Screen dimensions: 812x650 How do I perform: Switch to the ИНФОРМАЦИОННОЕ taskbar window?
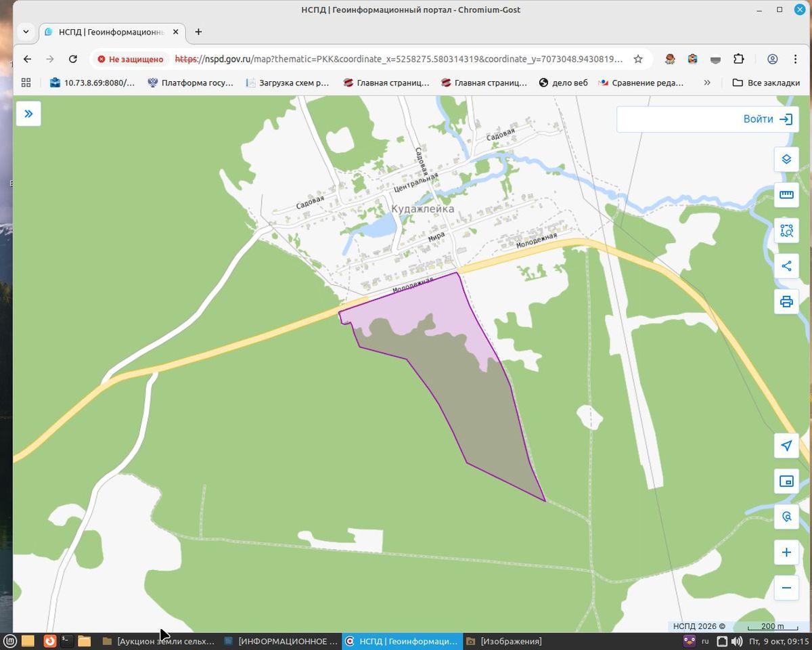tap(280, 641)
